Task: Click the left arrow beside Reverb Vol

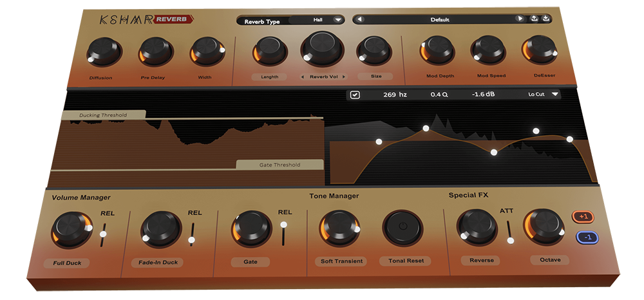Action: click(303, 77)
